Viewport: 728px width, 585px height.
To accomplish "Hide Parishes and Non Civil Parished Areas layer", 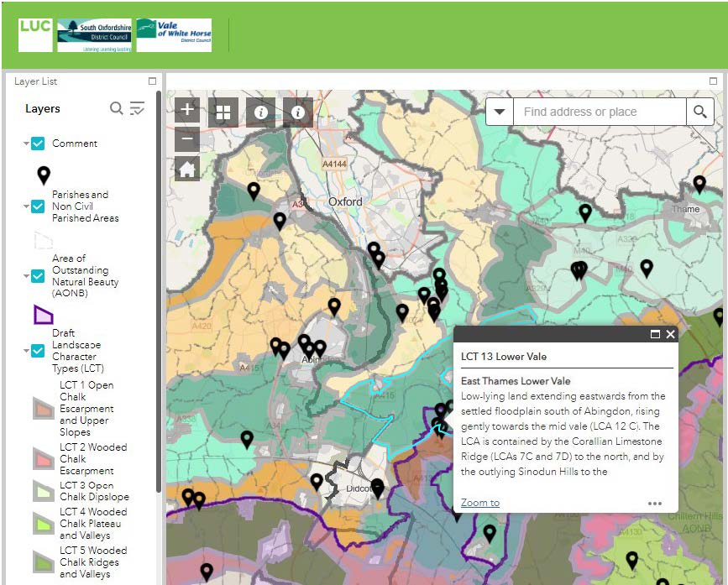I will point(38,206).
